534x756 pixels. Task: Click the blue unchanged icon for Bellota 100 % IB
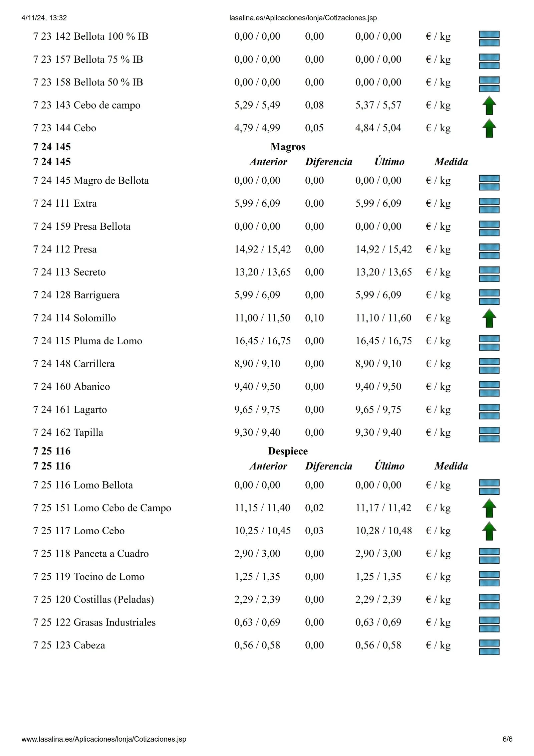pos(489,38)
